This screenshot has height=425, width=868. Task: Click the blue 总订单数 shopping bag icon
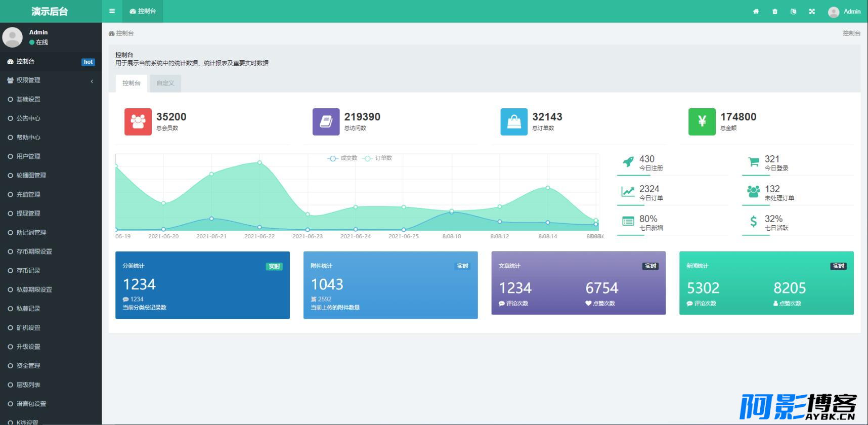[x=514, y=121]
